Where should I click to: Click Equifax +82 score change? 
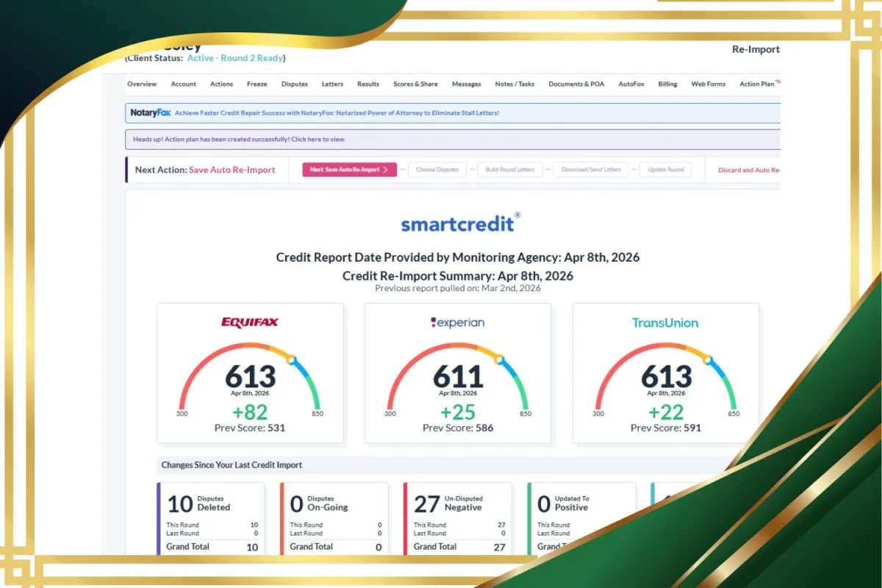[250, 412]
